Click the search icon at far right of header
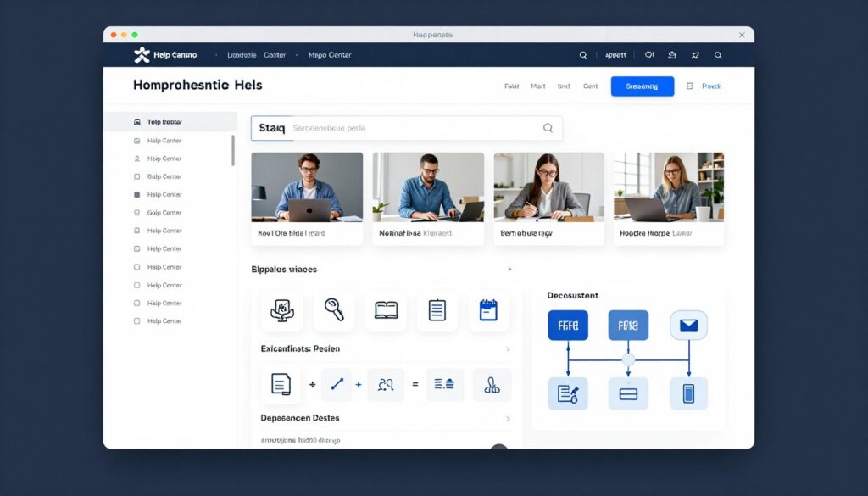Image resolution: width=868 pixels, height=496 pixels. (x=718, y=55)
